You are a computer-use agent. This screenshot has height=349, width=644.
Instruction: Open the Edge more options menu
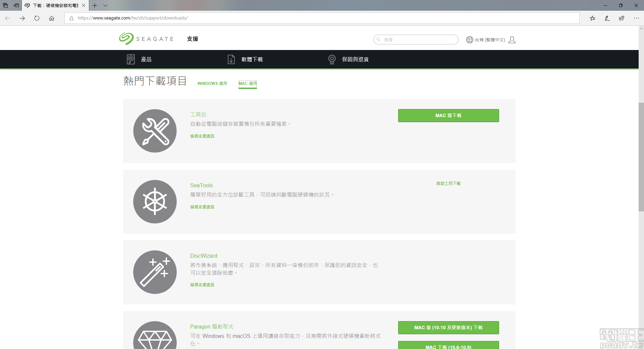(637, 18)
